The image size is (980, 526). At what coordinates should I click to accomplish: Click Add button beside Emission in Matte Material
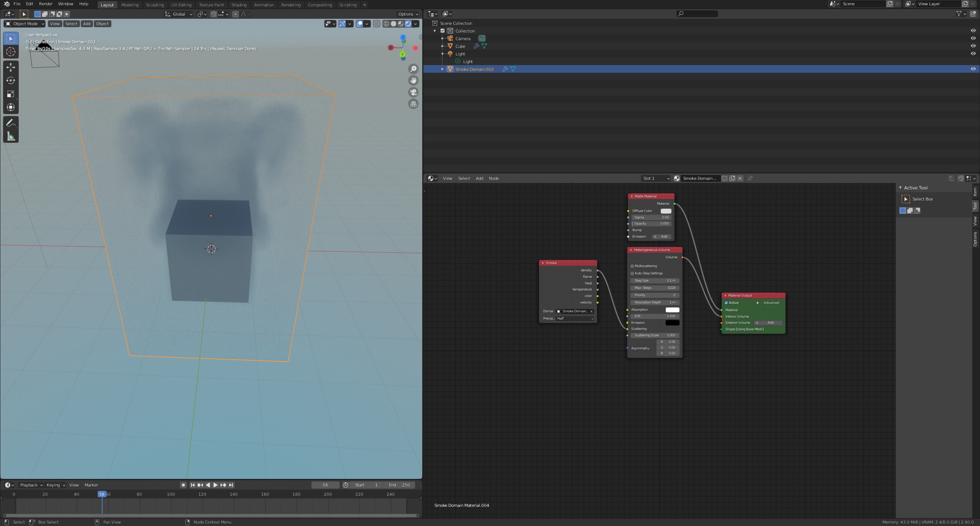click(661, 237)
